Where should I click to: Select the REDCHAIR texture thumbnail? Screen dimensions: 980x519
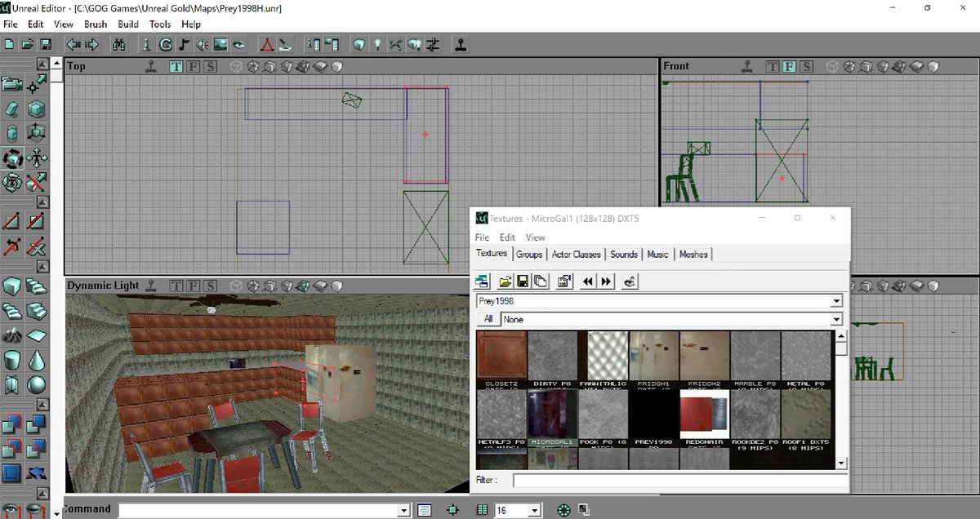click(x=704, y=417)
